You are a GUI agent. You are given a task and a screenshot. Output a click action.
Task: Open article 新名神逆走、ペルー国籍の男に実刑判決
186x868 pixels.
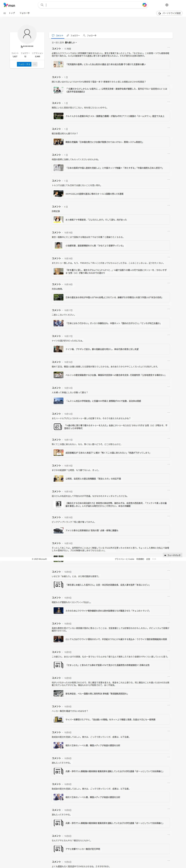111,693
